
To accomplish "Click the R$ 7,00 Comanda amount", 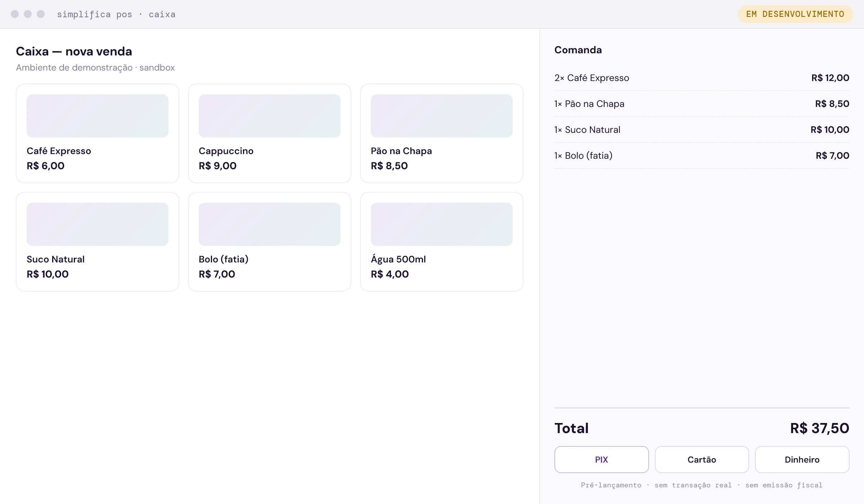I will 832,156.
